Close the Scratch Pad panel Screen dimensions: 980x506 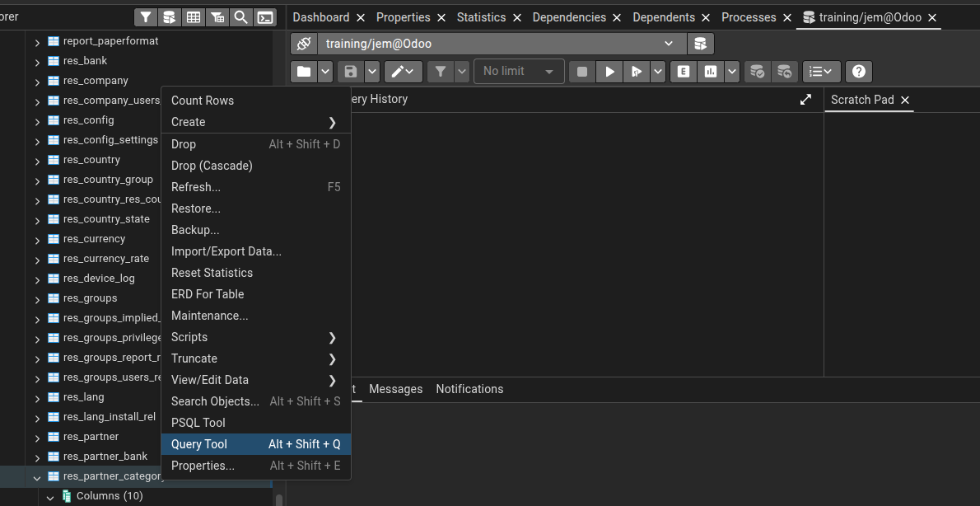904,100
